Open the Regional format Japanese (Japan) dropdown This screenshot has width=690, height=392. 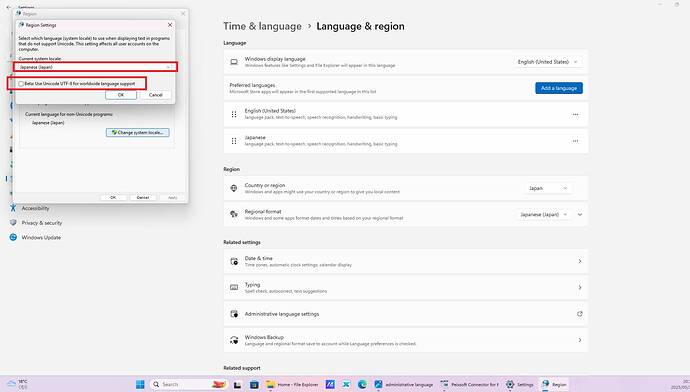(544, 215)
